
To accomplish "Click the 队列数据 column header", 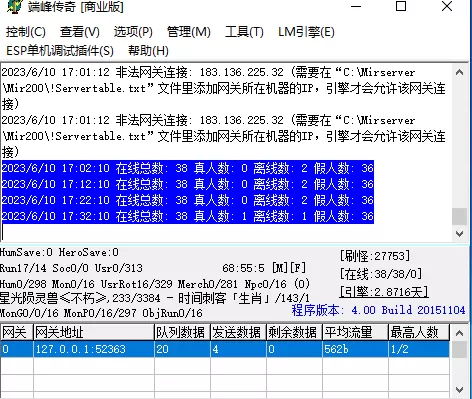I will (182, 332).
